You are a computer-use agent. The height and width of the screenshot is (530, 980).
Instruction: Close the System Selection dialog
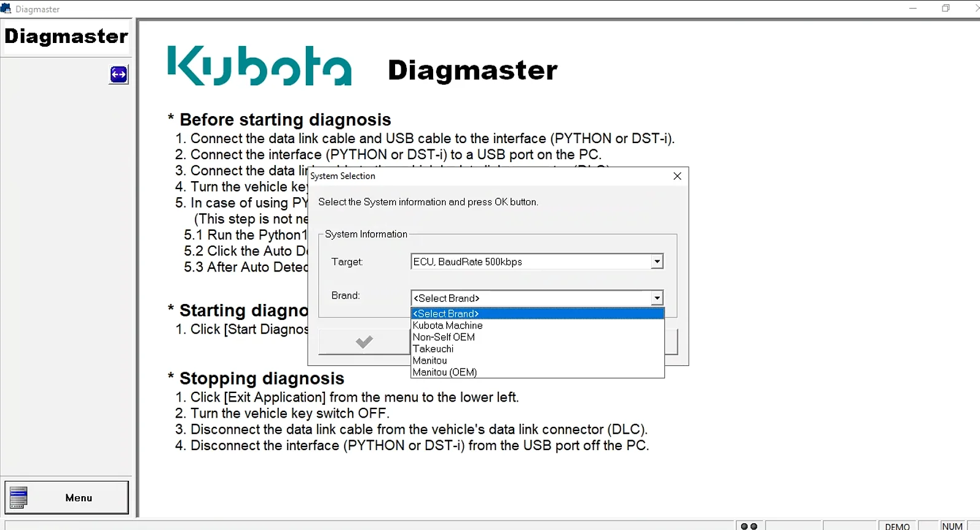click(x=677, y=176)
